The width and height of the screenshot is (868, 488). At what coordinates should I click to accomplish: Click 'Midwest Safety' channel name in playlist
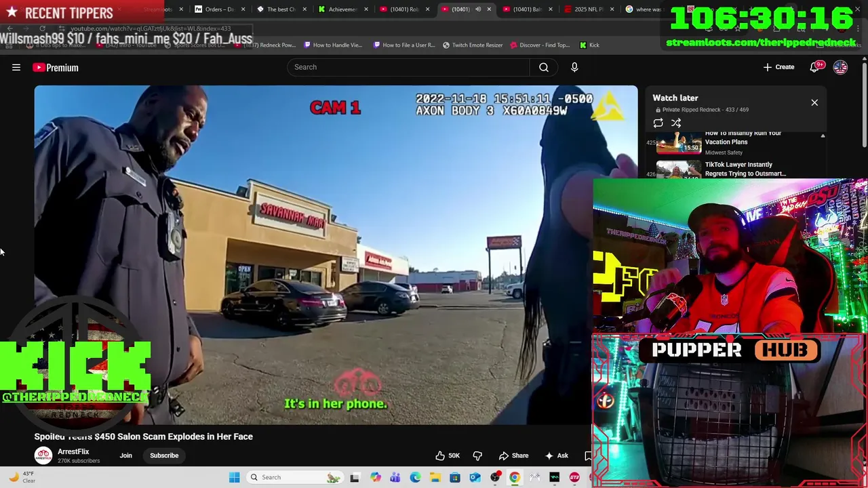point(724,152)
